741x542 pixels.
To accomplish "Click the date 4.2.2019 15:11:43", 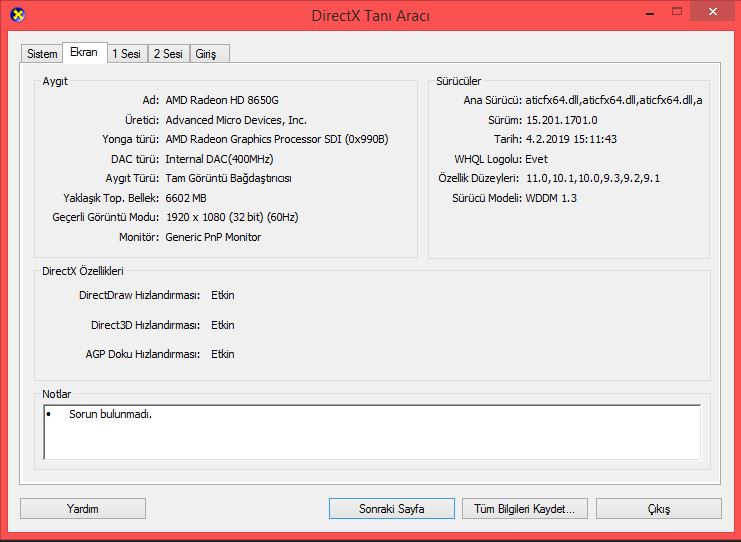I will [571, 139].
